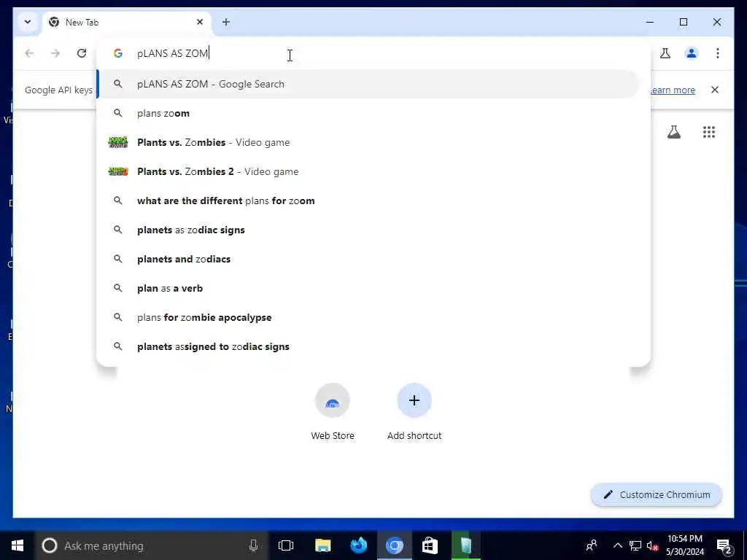Select 'plans for zombie apocalypse' suggestion
Viewport: 747px width, 560px height.
click(x=368, y=318)
